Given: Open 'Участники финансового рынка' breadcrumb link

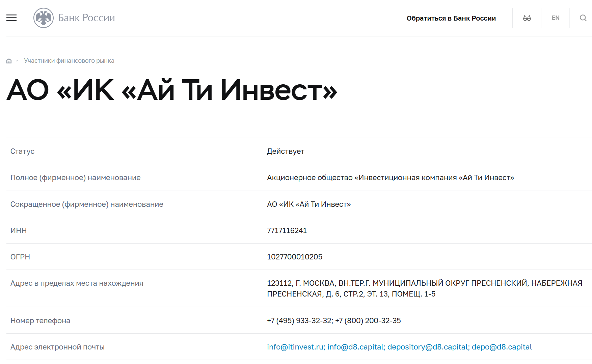Looking at the screenshot, I should pos(69,61).
